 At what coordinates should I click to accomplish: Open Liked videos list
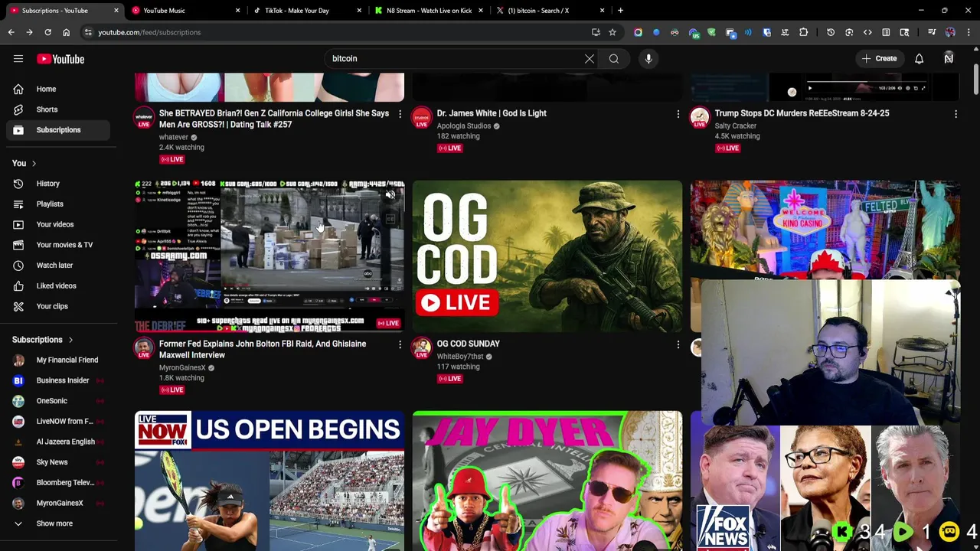coord(58,285)
